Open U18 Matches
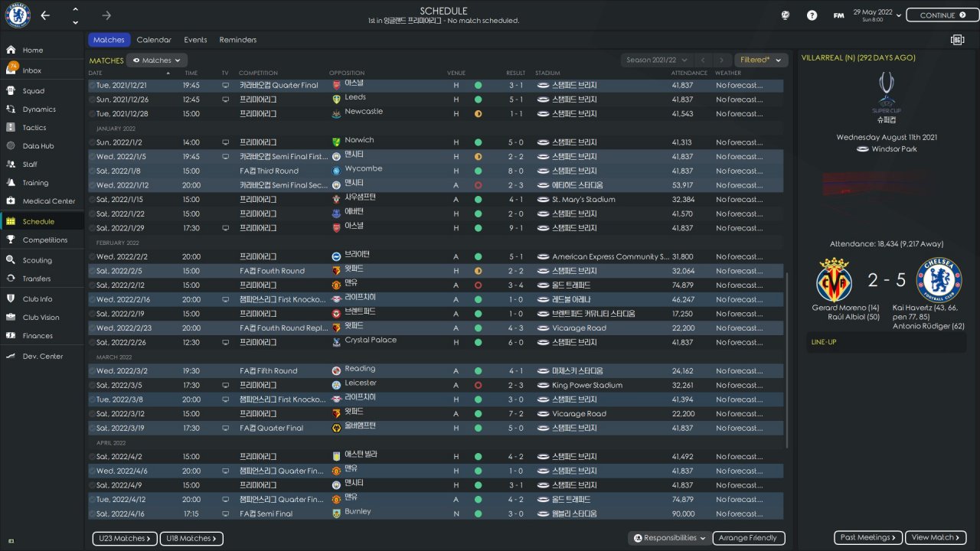This screenshot has height=551, width=980. click(x=191, y=539)
